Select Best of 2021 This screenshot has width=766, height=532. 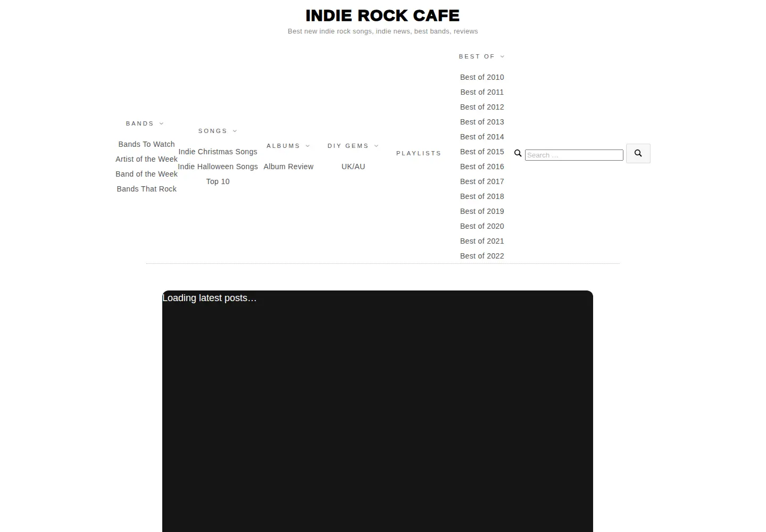click(482, 241)
